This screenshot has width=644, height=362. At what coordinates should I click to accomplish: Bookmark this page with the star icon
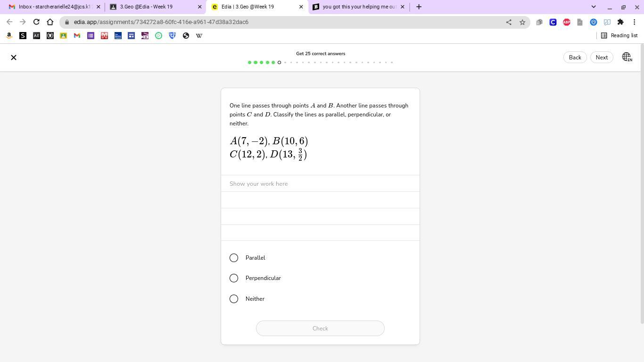(x=522, y=22)
